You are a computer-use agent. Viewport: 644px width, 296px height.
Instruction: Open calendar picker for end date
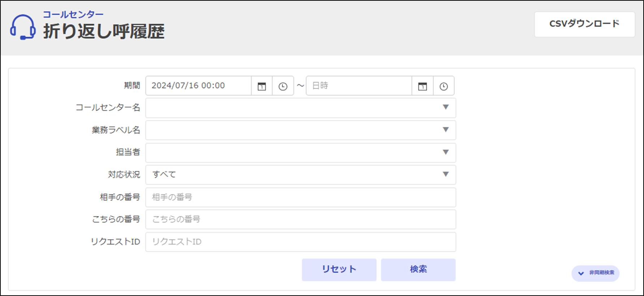pyautogui.click(x=423, y=86)
